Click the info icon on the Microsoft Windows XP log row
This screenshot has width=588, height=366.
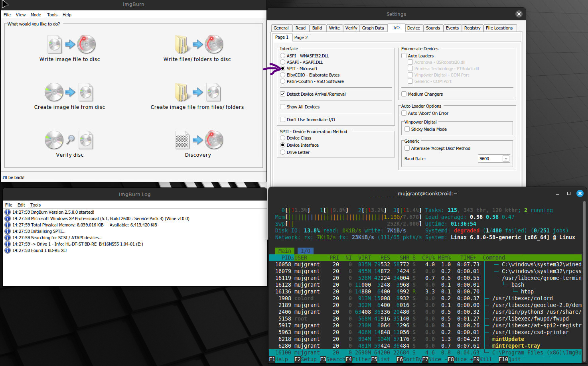pyautogui.click(x=7, y=218)
